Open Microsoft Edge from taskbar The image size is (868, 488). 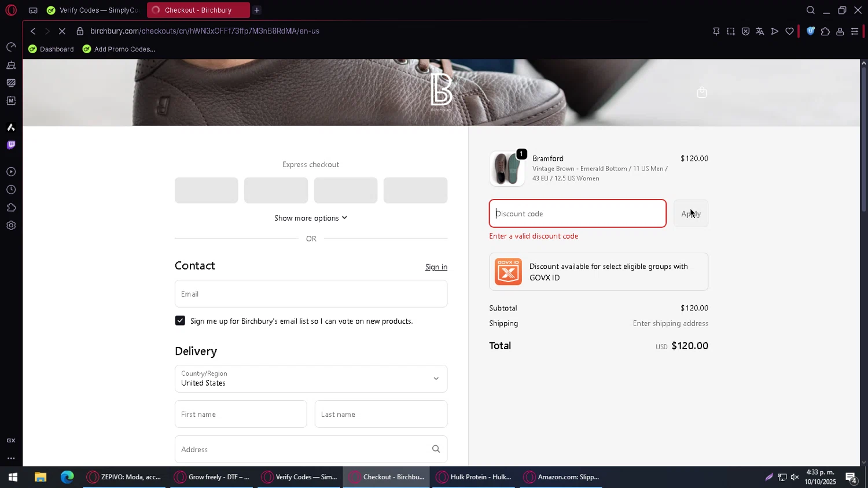[68, 477]
